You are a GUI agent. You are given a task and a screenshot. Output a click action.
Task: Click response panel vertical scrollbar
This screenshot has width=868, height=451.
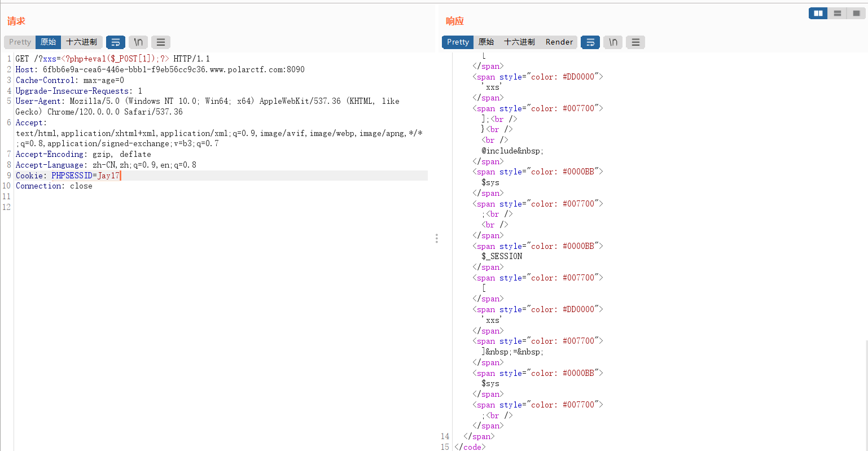click(866, 395)
